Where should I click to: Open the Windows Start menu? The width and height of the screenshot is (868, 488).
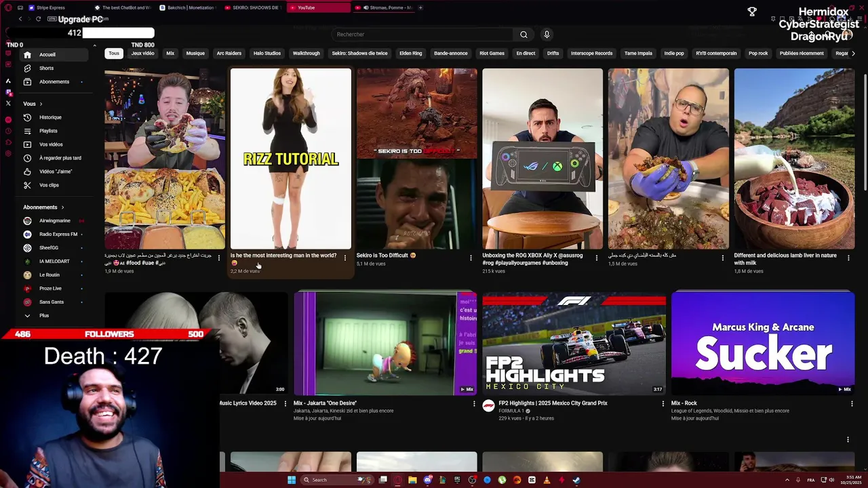pos(292,480)
